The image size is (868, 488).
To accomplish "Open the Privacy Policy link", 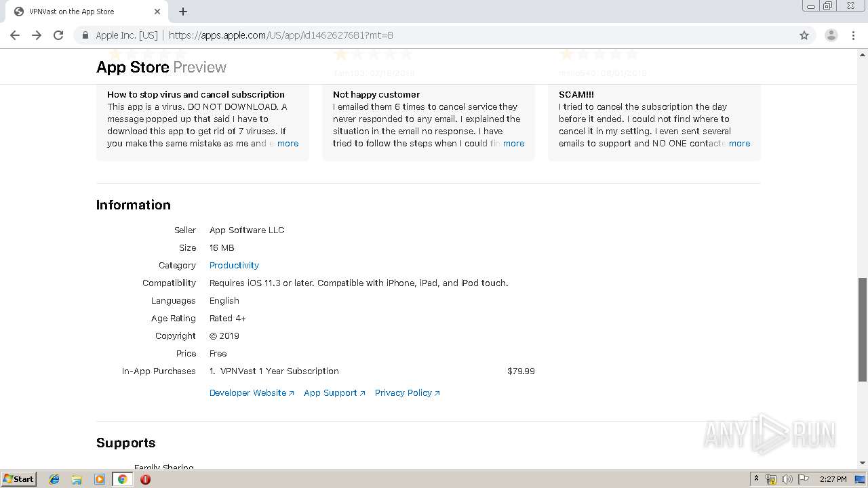I will click(x=407, y=392).
